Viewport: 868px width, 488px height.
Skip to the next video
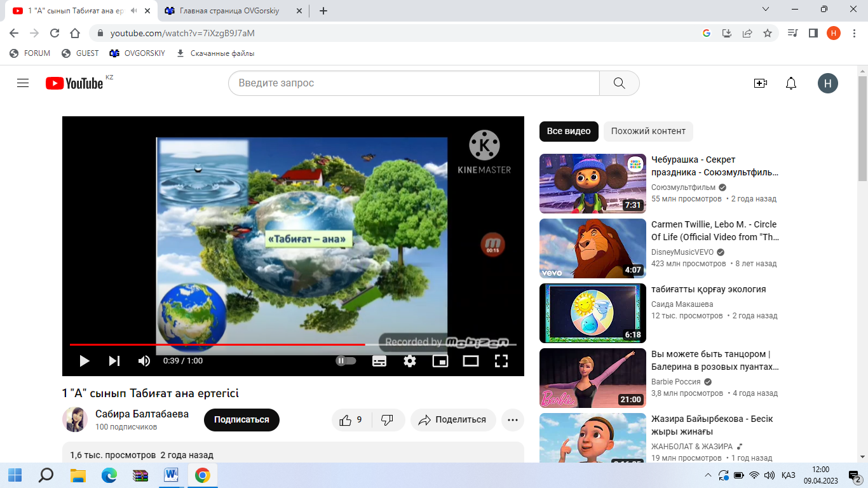point(114,361)
